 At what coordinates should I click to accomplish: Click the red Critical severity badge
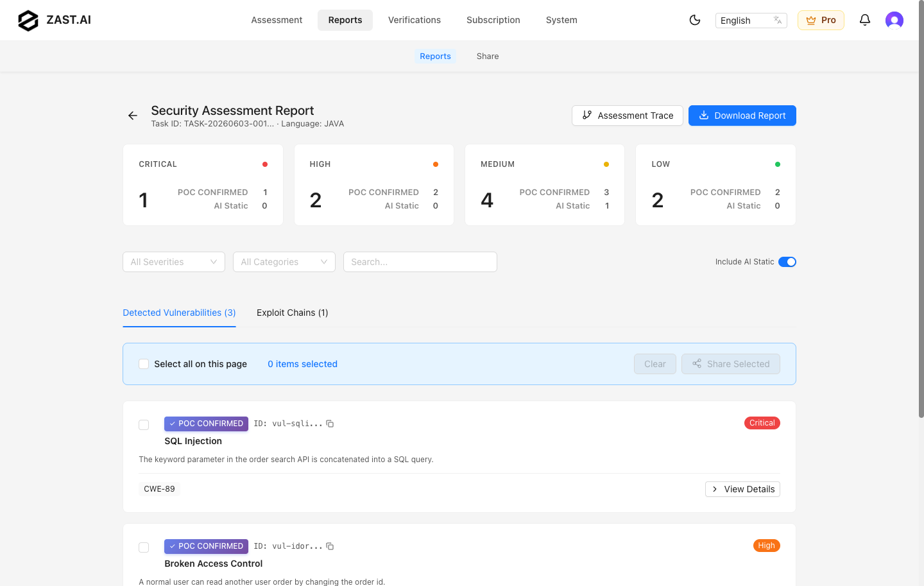[x=762, y=423]
